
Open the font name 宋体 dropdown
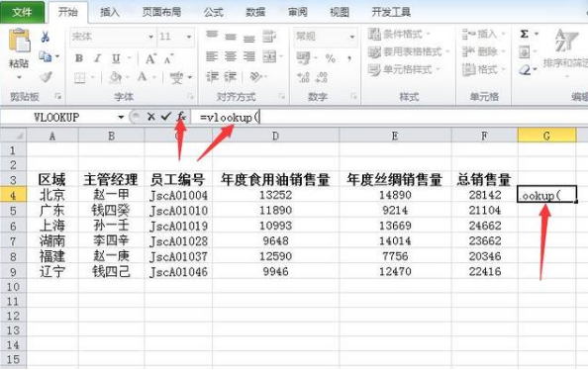tap(150, 37)
